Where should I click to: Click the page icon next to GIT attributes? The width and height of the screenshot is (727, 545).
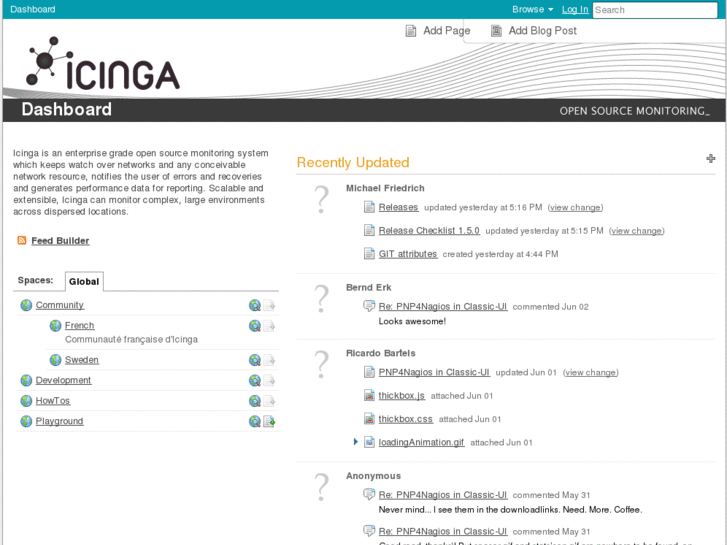(x=369, y=254)
